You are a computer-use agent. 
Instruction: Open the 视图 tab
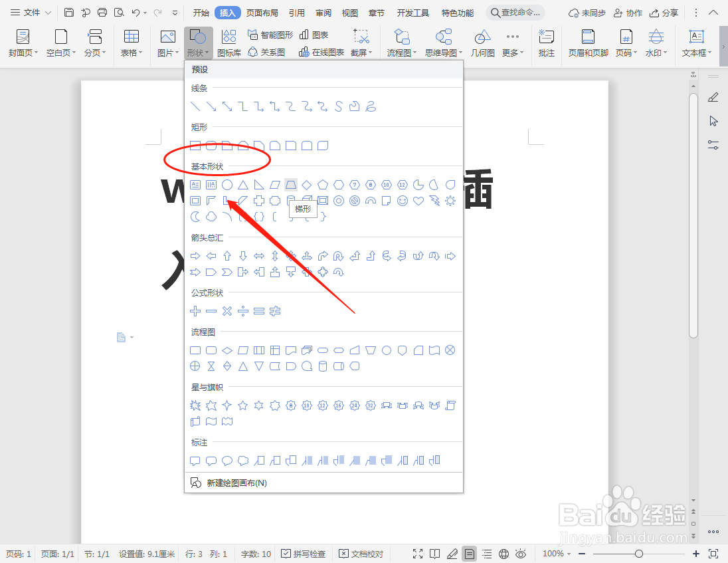tap(350, 13)
